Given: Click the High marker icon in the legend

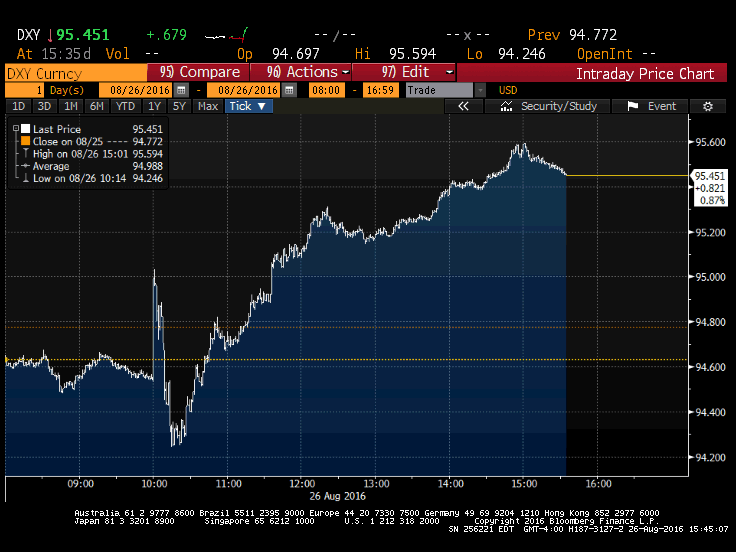Looking at the screenshot, I should click(x=25, y=154).
